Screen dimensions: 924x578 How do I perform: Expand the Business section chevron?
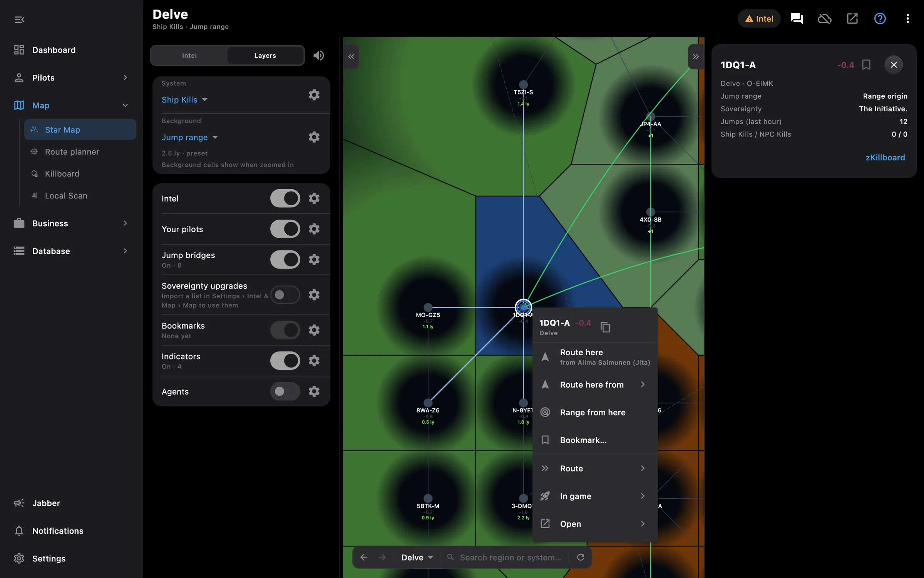tap(125, 223)
